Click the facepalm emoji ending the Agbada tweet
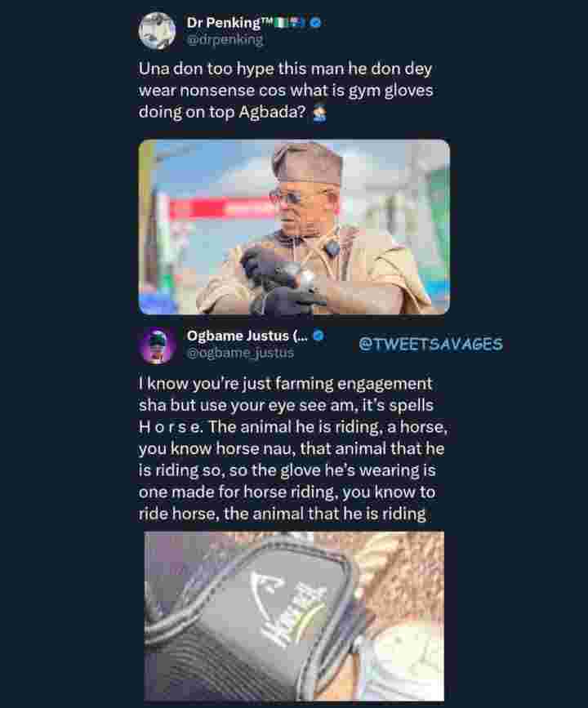The image size is (588, 708). (x=320, y=113)
